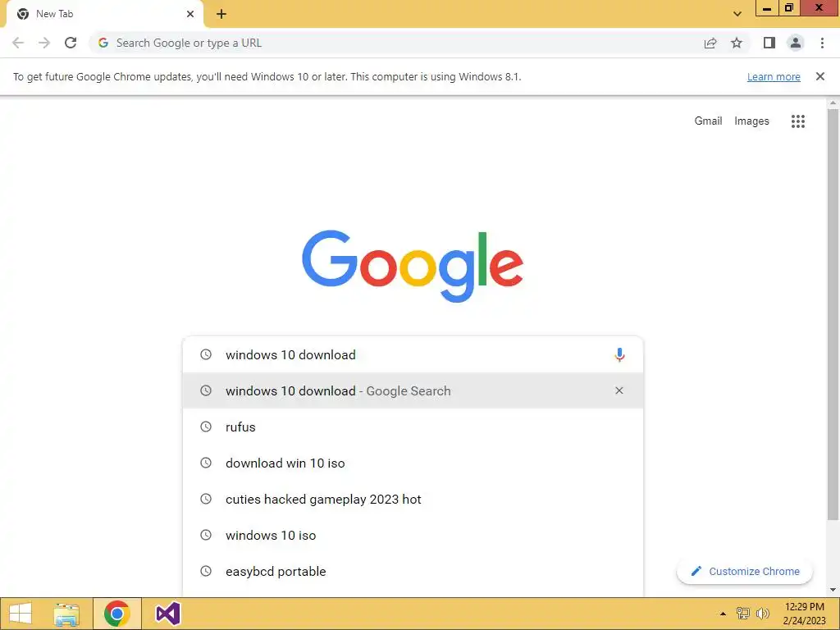Viewport: 840px width, 630px height.
Task: Select the 'download win 10 iso' suggestion
Action: coord(413,463)
